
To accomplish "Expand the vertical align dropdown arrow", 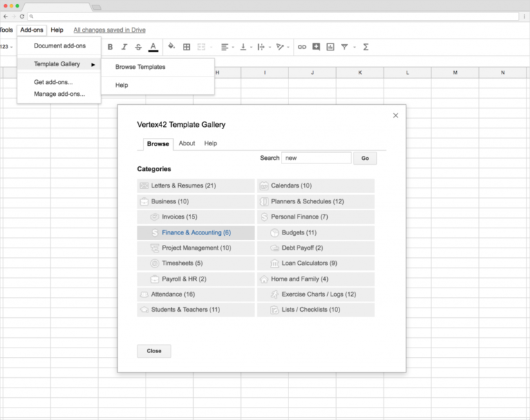I will pos(251,48).
